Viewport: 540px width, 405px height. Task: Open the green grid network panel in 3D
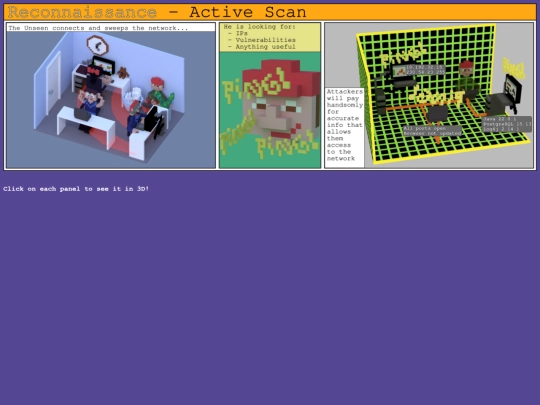pyautogui.click(x=429, y=95)
